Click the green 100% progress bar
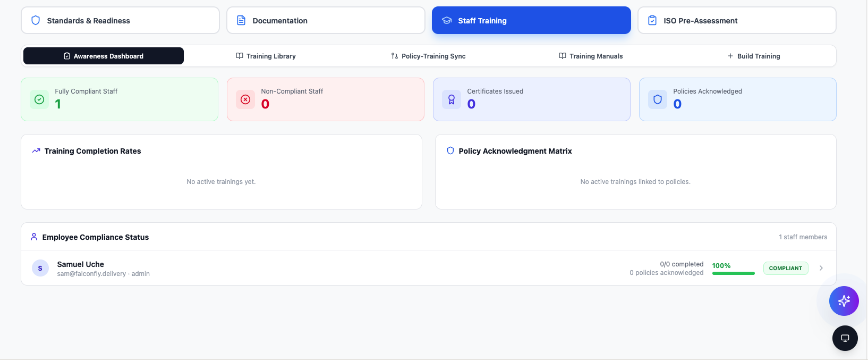Image resolution: width=868 pixels, height=360 pixels. [x=734, y=273]
